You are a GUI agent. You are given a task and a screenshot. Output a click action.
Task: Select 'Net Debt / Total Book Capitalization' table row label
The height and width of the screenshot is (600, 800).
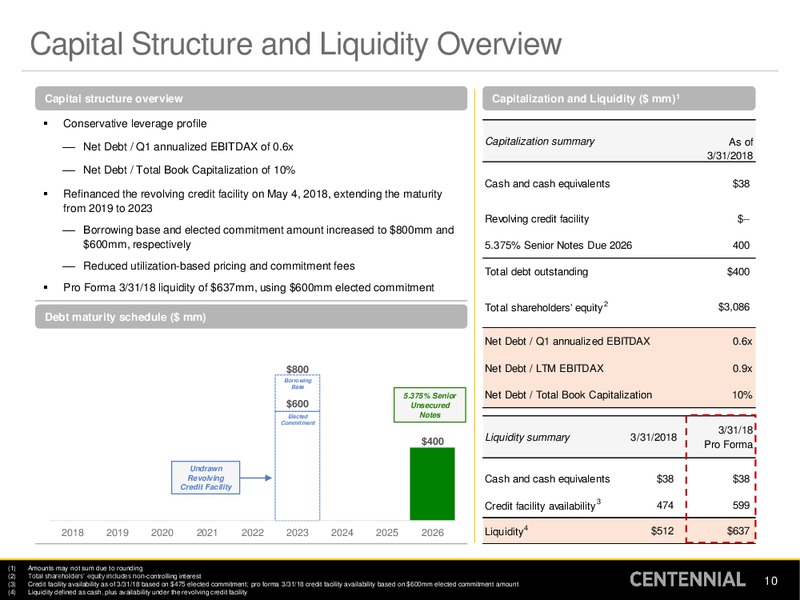tap(568, 395)
